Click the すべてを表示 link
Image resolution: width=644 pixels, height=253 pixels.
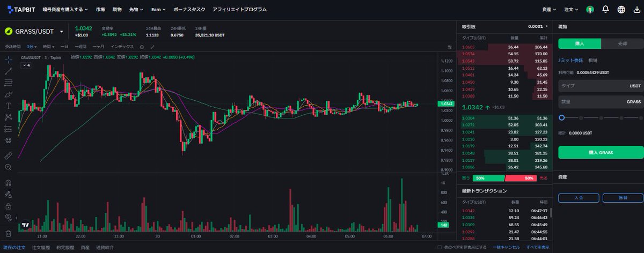click(x=538, y=248)
